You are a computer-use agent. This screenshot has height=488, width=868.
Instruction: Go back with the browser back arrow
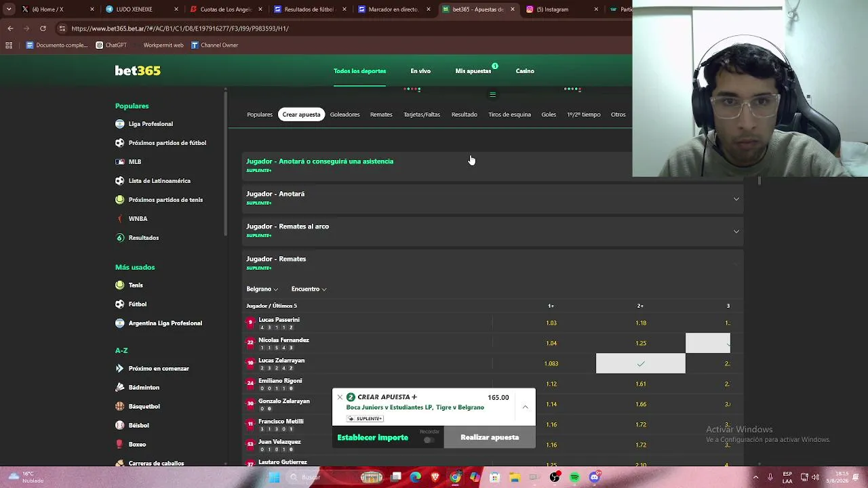[x=10, y=28]
